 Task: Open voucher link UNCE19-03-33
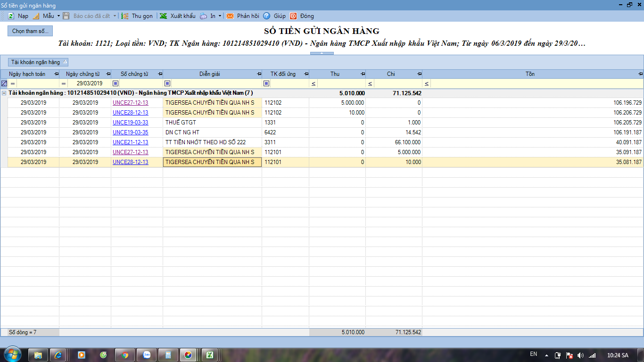tap(130, 123)
